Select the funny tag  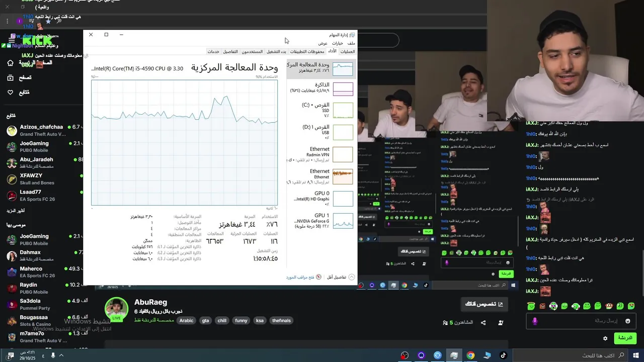pos(241,320)
